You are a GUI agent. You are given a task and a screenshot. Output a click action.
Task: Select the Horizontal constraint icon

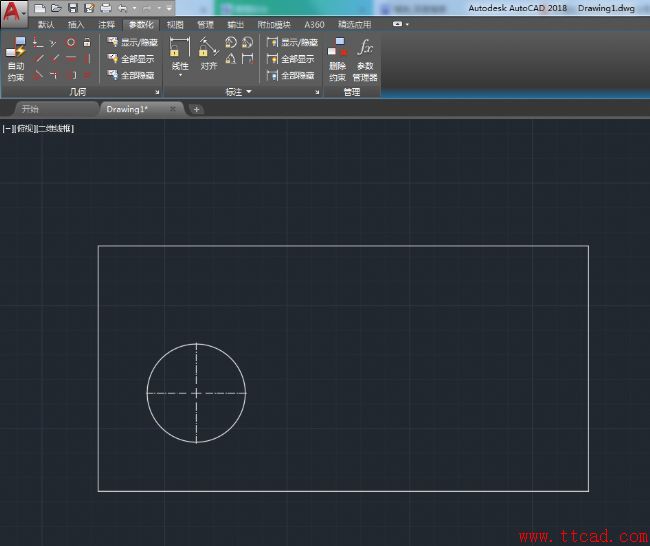click(x=71, y=58)
